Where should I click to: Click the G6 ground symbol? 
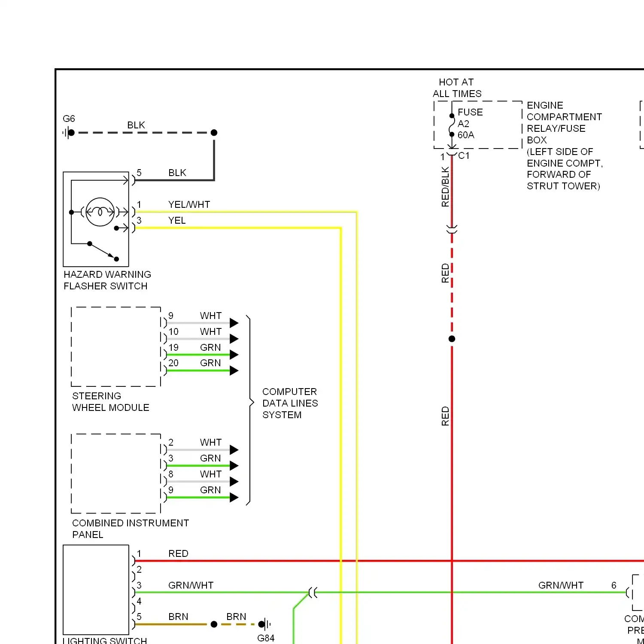click(69, 133)
